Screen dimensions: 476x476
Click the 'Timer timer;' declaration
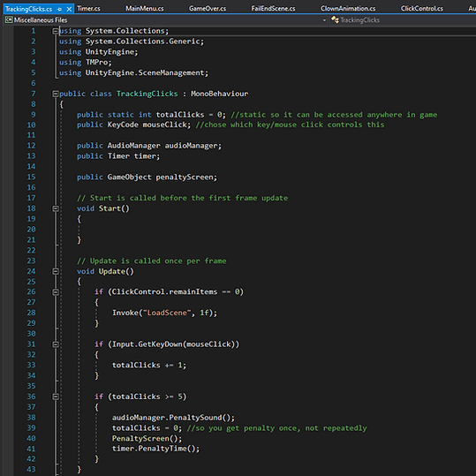(x=133, y=156)
